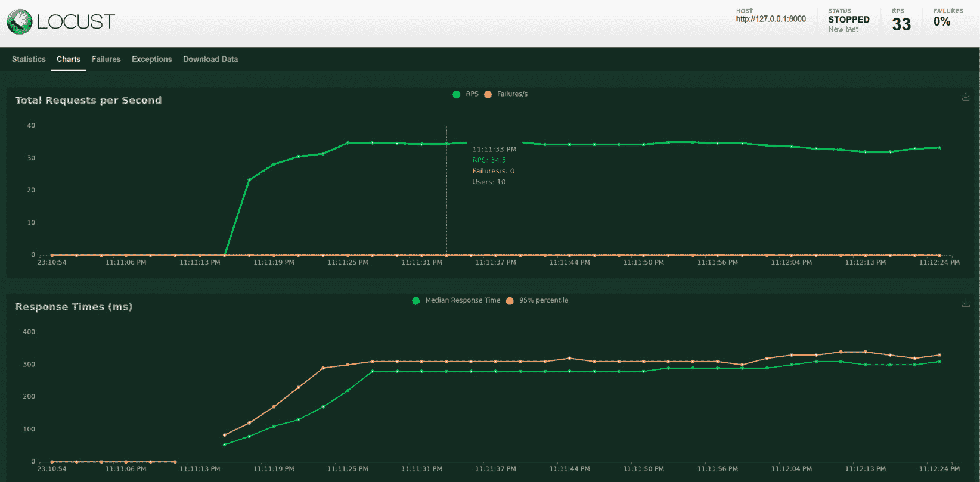980x482 pixels.
Task: Click the STOPPED status text
Action: 849,20
